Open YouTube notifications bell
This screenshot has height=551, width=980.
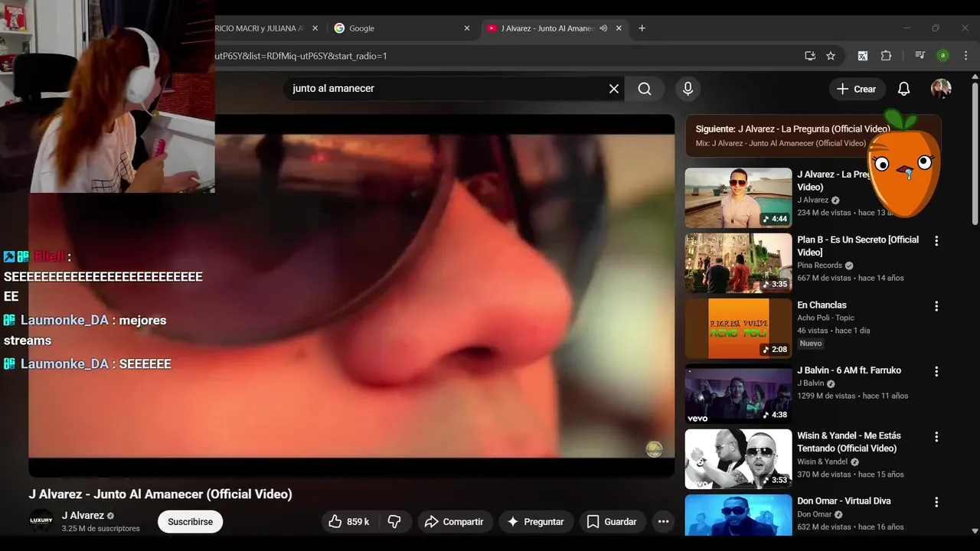(903, 89)
